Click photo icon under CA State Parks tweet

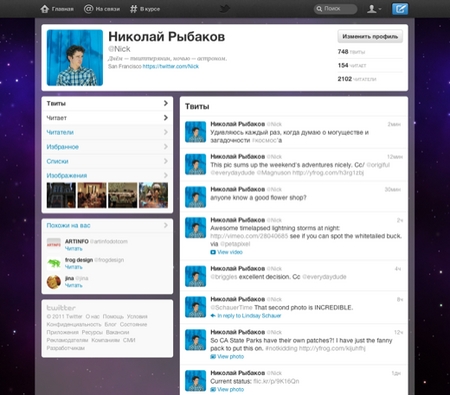(x=213, y=357)
